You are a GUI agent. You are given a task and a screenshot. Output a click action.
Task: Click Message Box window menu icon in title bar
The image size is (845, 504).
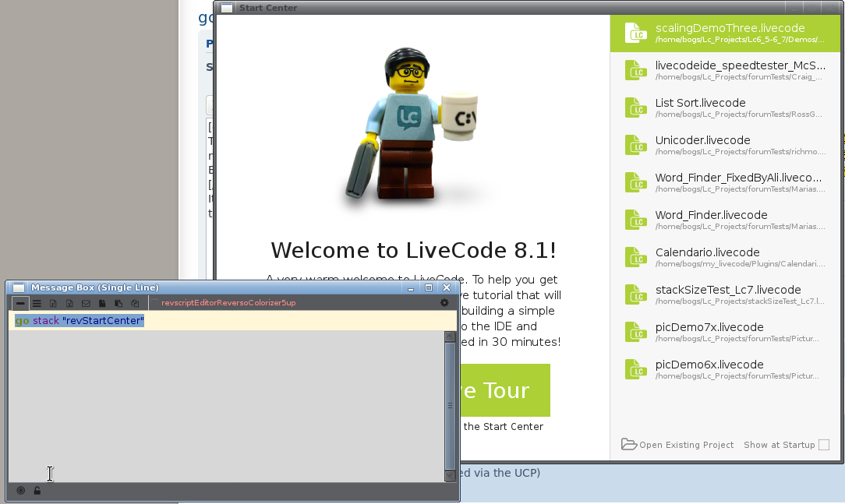click(x=19, y=287)
